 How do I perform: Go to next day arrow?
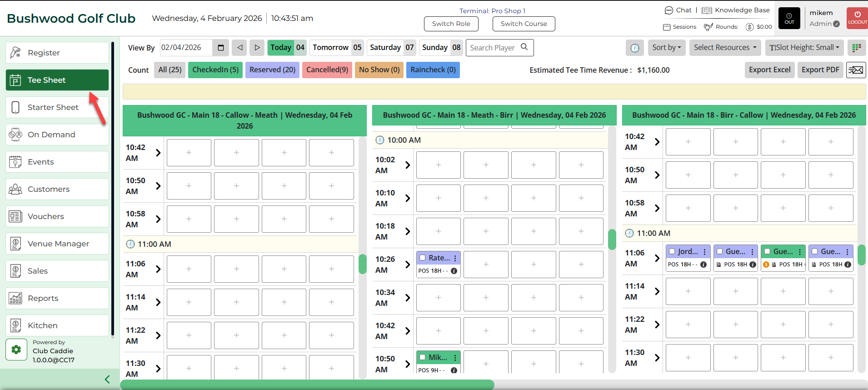(257, 48)
